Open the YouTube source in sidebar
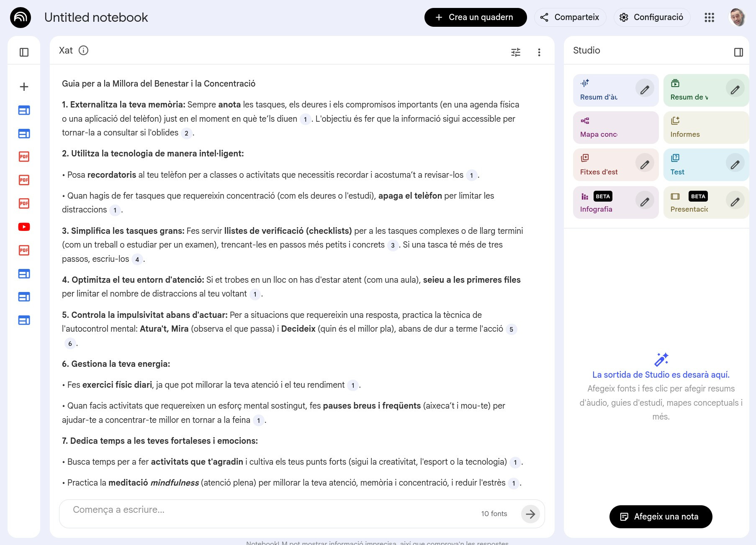 pyautogui.click(x=24, y=227)
